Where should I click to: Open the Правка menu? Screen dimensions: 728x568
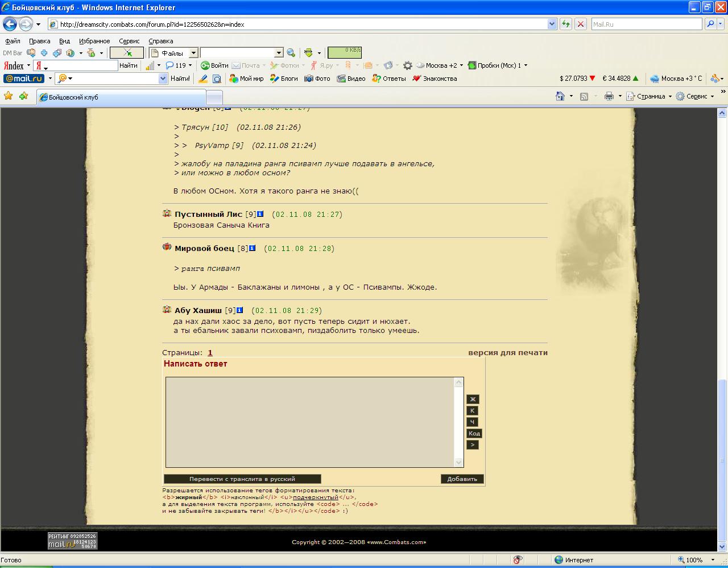40,41
